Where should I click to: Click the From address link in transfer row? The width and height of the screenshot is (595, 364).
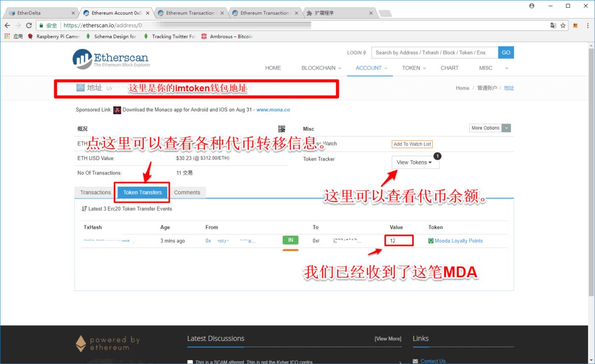[x=230, y=241]
